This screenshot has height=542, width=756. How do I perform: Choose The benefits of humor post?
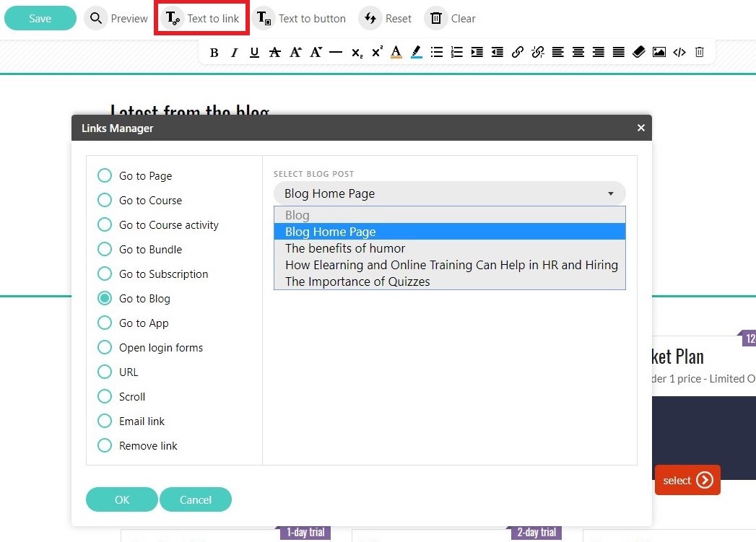coord(449,248)
